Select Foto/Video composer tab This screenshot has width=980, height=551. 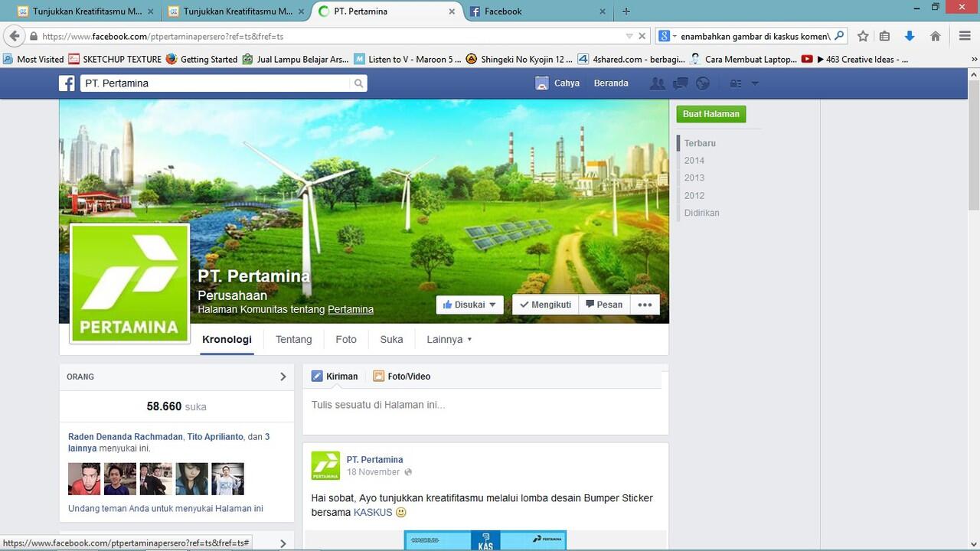pos(402,377)
